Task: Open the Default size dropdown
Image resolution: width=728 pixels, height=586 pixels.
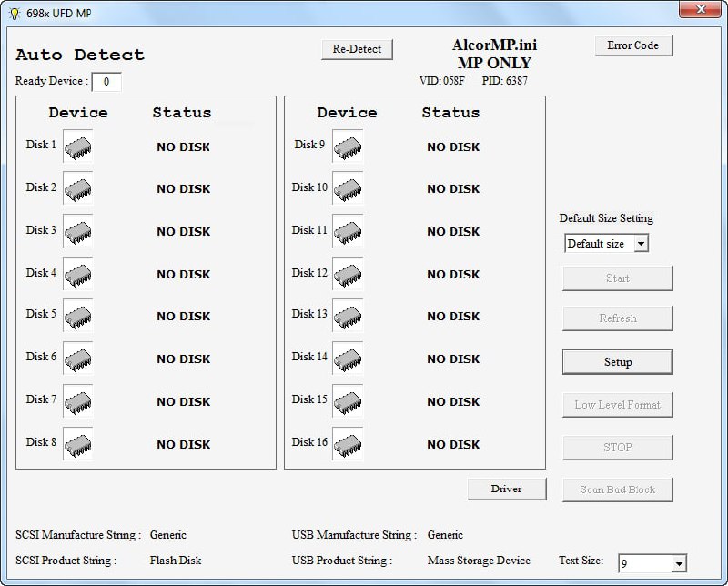Action: [x=641, y=244]
